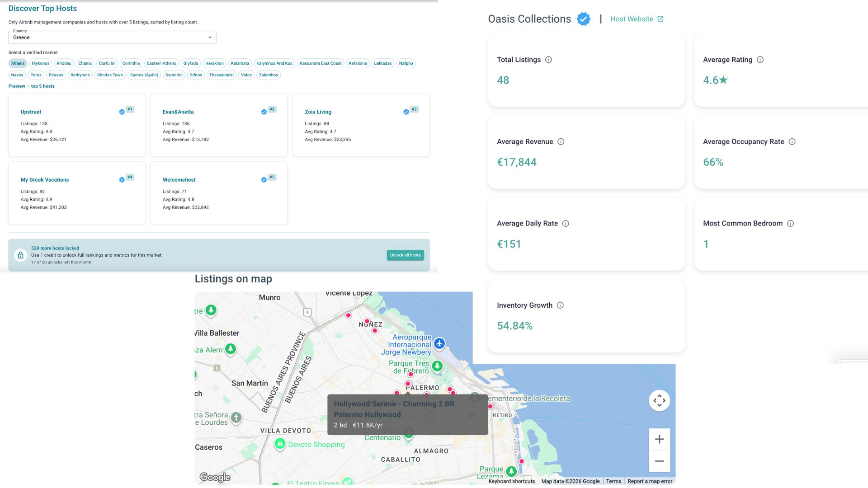Viewport: 868px width, 488px height.
Task: Select the Paros market chip
Action: point(36,75)
